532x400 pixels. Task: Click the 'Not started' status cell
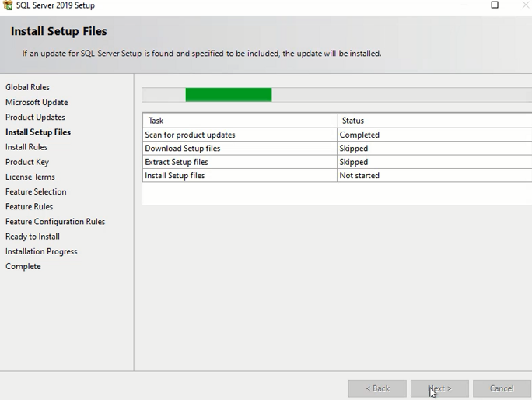coord(435,176)
